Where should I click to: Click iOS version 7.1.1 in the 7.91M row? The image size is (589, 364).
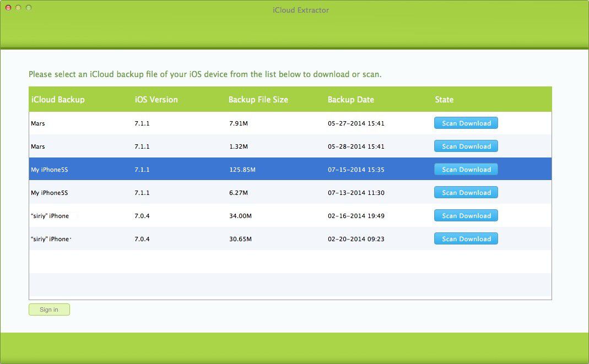pos(142,123)
